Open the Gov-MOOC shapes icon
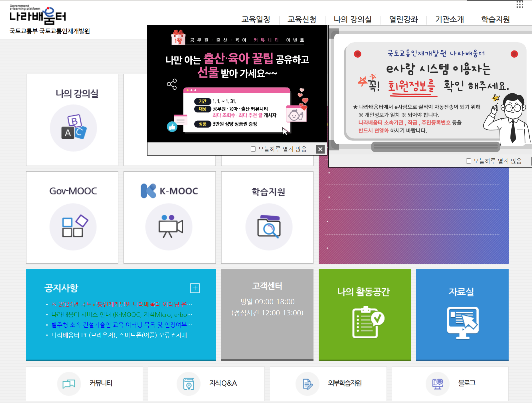 point(73,227)
